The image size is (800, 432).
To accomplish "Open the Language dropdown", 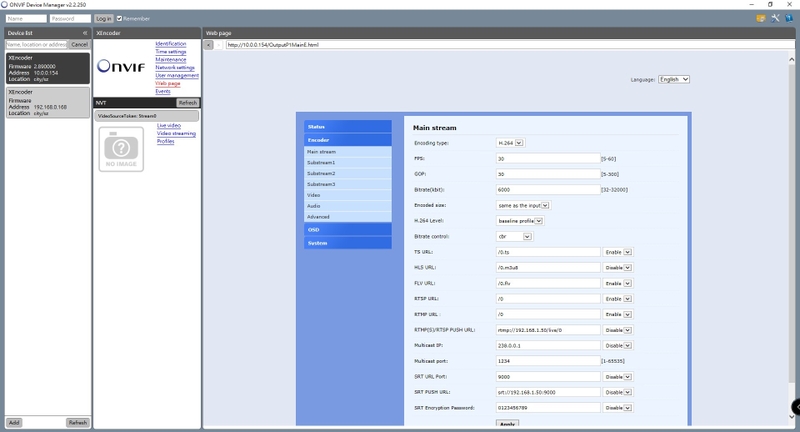I will tap(673, 80).
